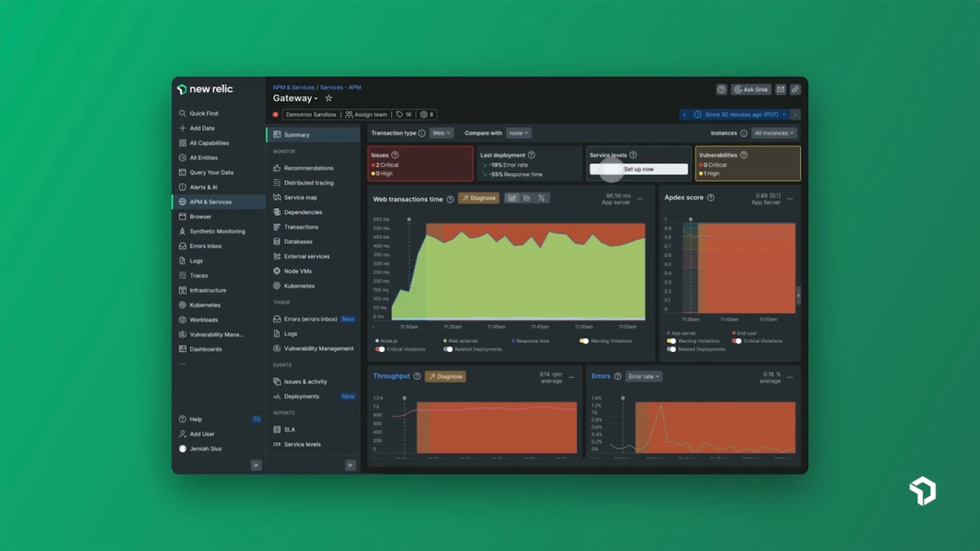
Task: Expand the more items ellipsis in navigation
Action: coord(183,364)
